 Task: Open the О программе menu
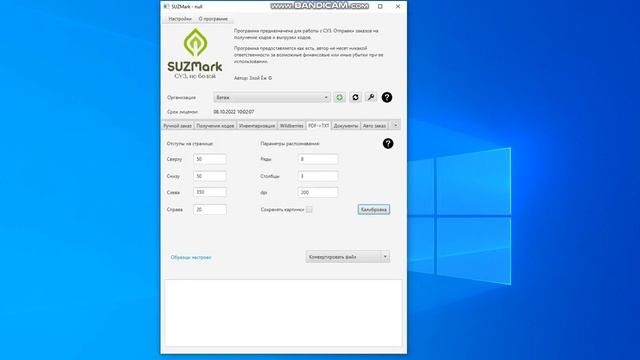[213, 19]
